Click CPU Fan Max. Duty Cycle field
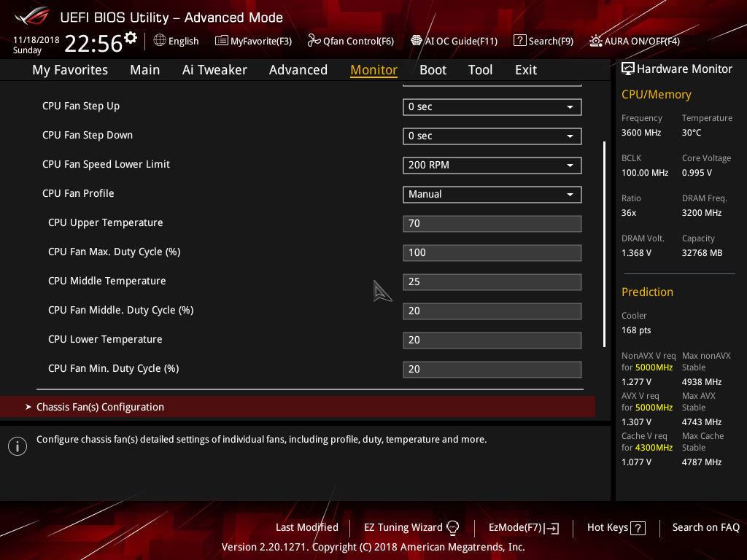This screenshot has width=747, height=560. click(x=492, y=253)
